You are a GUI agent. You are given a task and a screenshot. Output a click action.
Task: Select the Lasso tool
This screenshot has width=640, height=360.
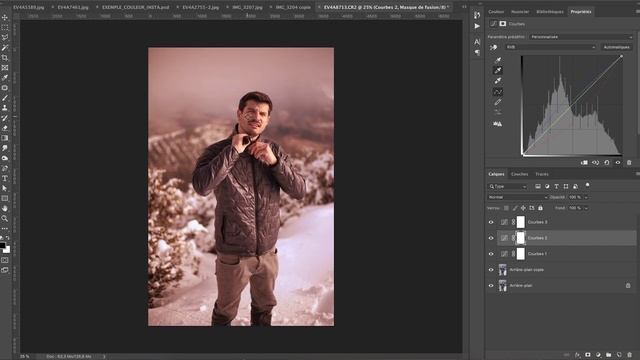click(5, 38)
